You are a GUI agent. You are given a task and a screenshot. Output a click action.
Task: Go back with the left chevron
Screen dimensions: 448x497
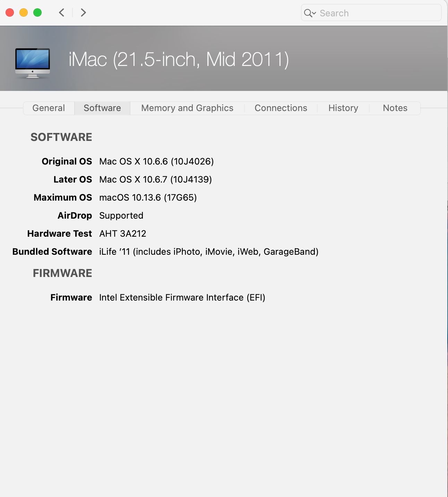(x=62, y=13)
